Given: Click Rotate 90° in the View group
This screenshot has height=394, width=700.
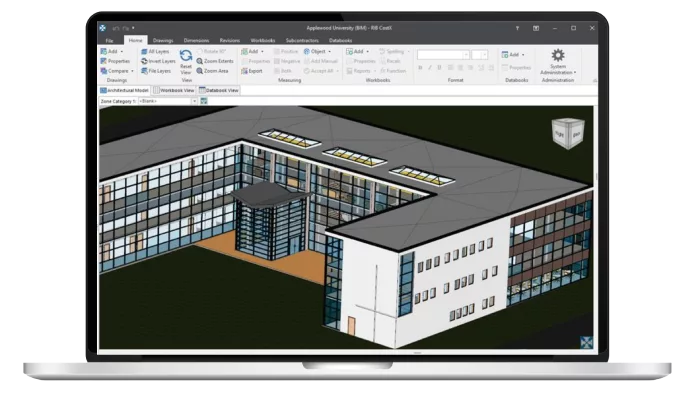Looking at the screenshot, I should point(211,51).
